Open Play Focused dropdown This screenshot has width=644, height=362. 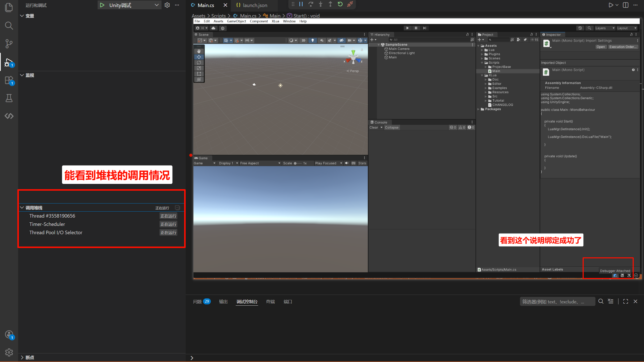328,163
